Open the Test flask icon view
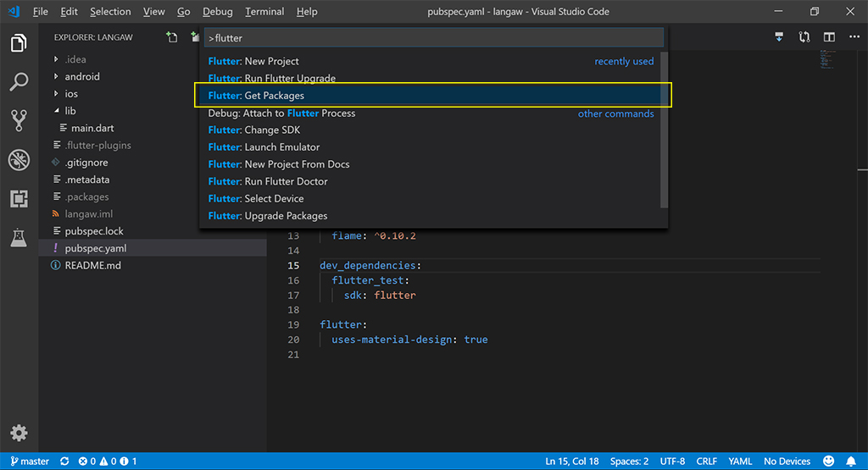The width and height of the screenshot is (868, 470). pyautogui.click(x=19, y=239)
